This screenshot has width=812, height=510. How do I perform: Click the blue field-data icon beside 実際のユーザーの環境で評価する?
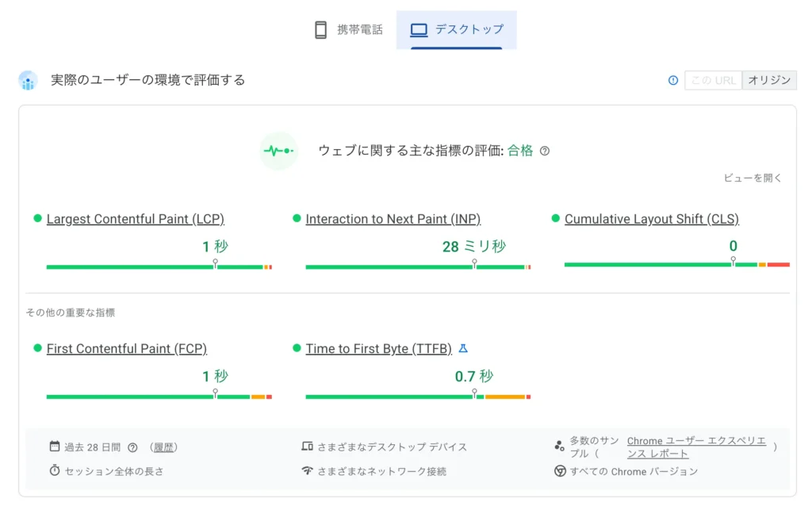click(x=29, y=80)
